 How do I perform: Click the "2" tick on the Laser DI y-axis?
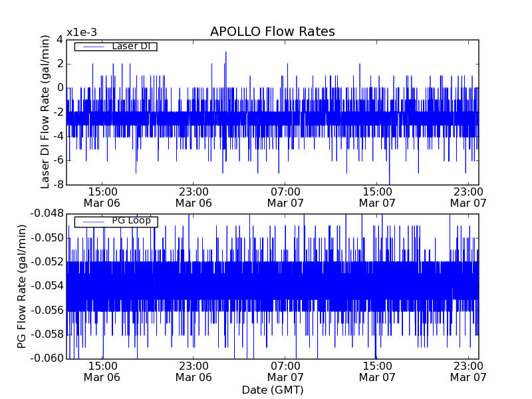[x=60, y=64]
